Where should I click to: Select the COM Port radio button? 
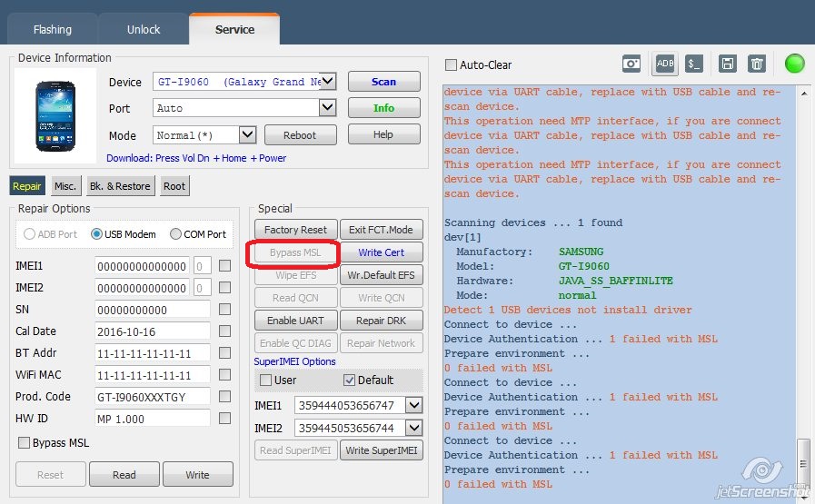pyautogui.click(x=175, y=234)
